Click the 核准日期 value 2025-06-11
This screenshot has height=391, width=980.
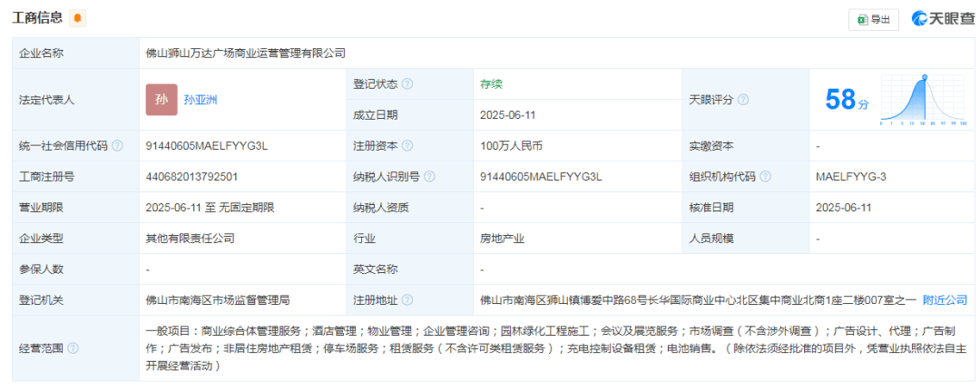(844, 208)
